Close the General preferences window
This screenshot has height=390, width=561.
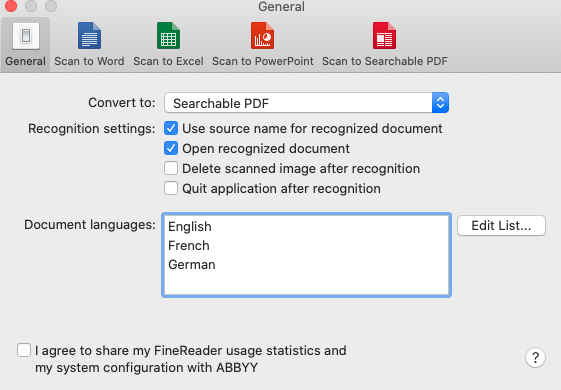pos(11,6)
